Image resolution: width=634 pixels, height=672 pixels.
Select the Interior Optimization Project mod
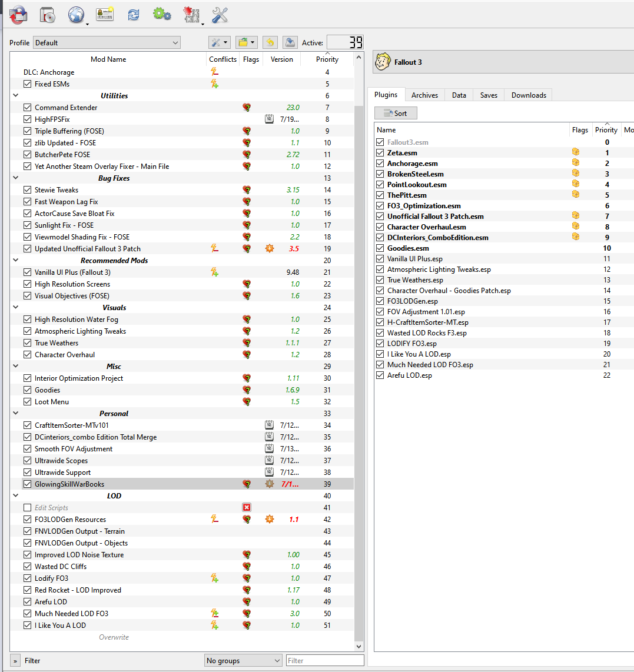(x=79, y=378)
